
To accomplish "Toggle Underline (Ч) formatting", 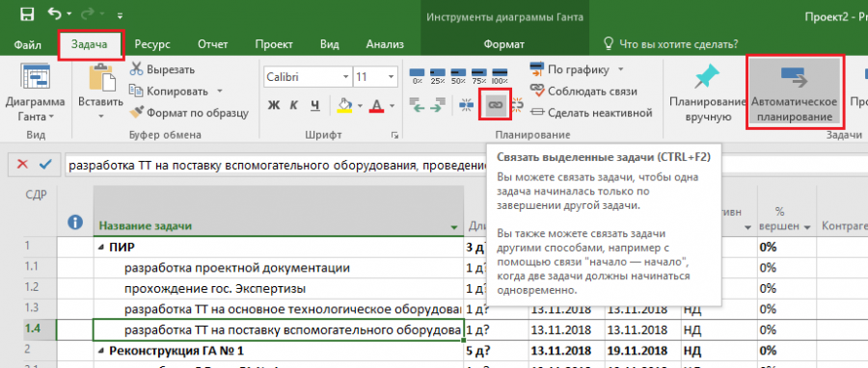I will (x=314, y=104).
